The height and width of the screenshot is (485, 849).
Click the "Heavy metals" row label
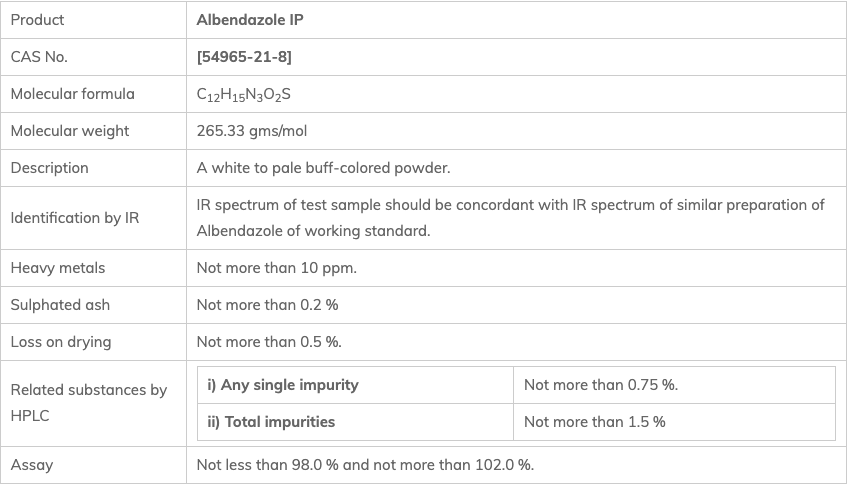pyautogui.click(x=57, y=268)
